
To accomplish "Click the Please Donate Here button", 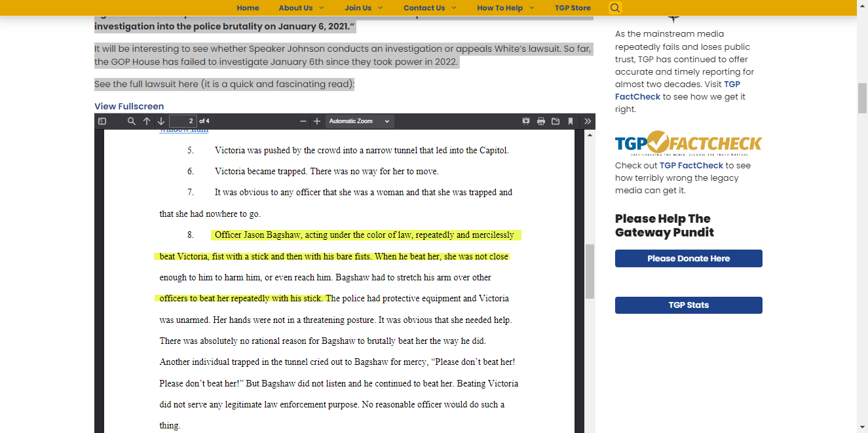I will (689, 258).
